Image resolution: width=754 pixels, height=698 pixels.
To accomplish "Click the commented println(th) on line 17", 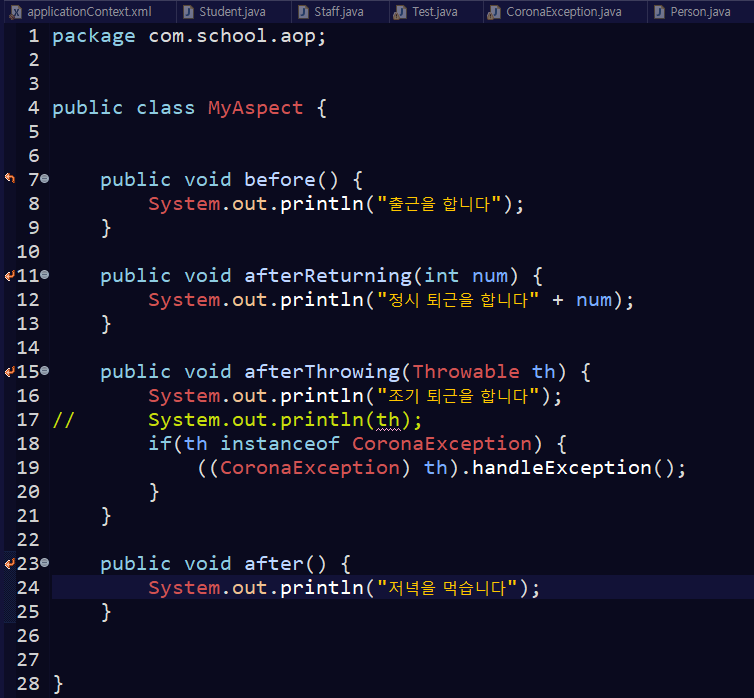I will coord(285,420).
